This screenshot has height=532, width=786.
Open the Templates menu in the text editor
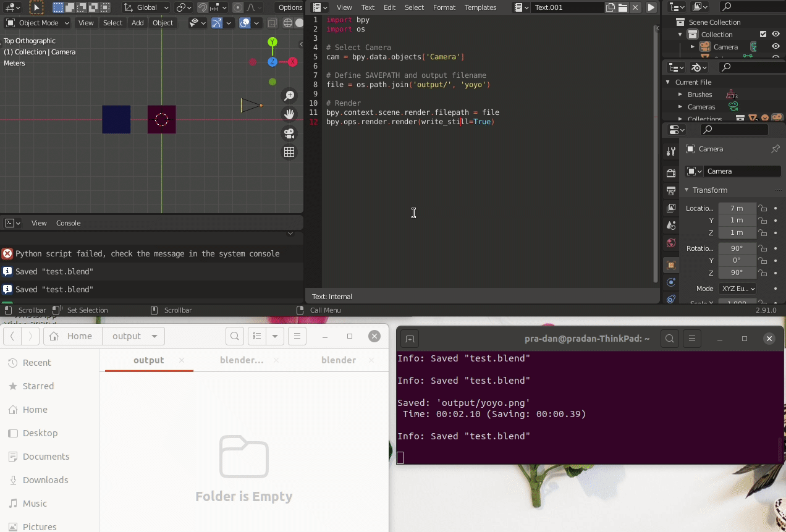point(480,7)
